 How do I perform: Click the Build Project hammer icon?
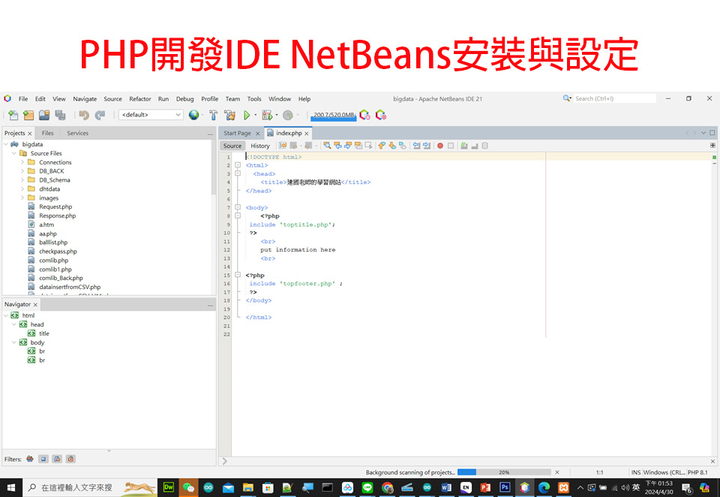(213, 115)
